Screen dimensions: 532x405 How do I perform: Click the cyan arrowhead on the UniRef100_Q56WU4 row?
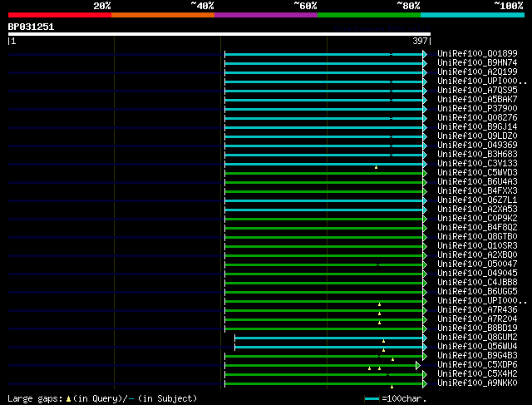[425, 347]
